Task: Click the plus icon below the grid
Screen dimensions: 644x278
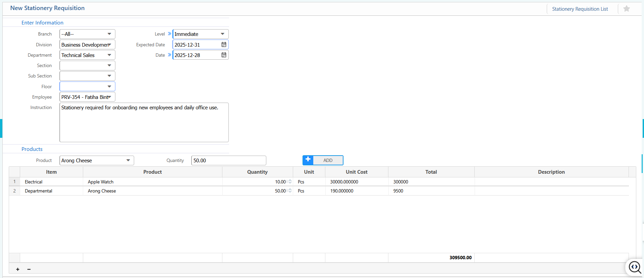Action: [18, 269]
